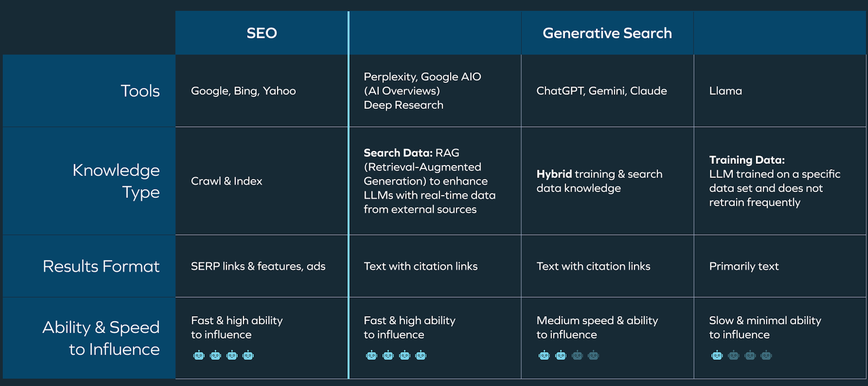Select the SEO column header
Image resolution: width=868 pixels, height=386 pixels.
(x=262, y=33)
